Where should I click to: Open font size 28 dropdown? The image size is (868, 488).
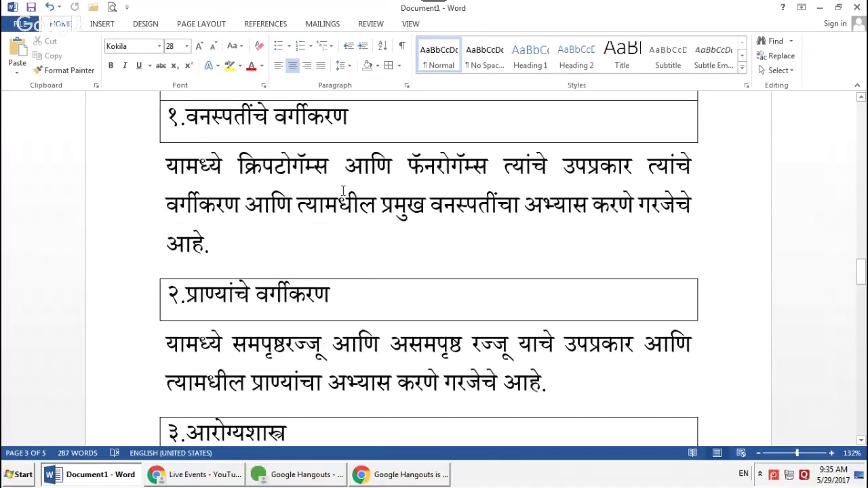[186, 46]
